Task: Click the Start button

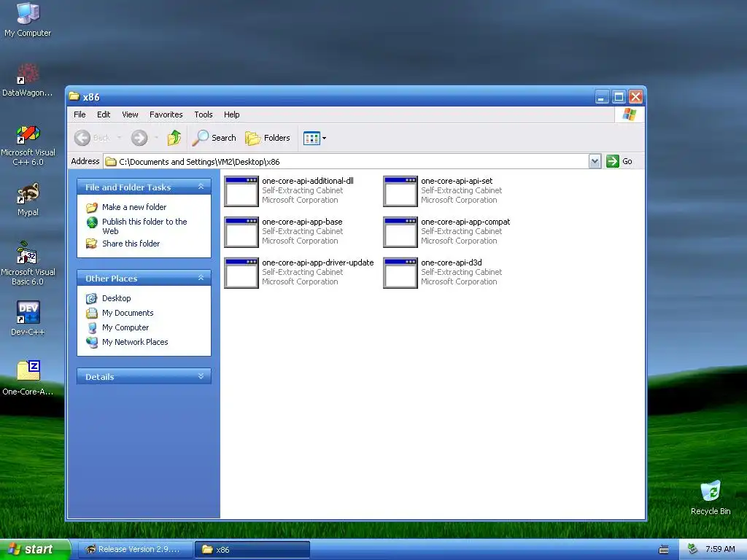Action: pyautogui.click(x=35, y=550)
